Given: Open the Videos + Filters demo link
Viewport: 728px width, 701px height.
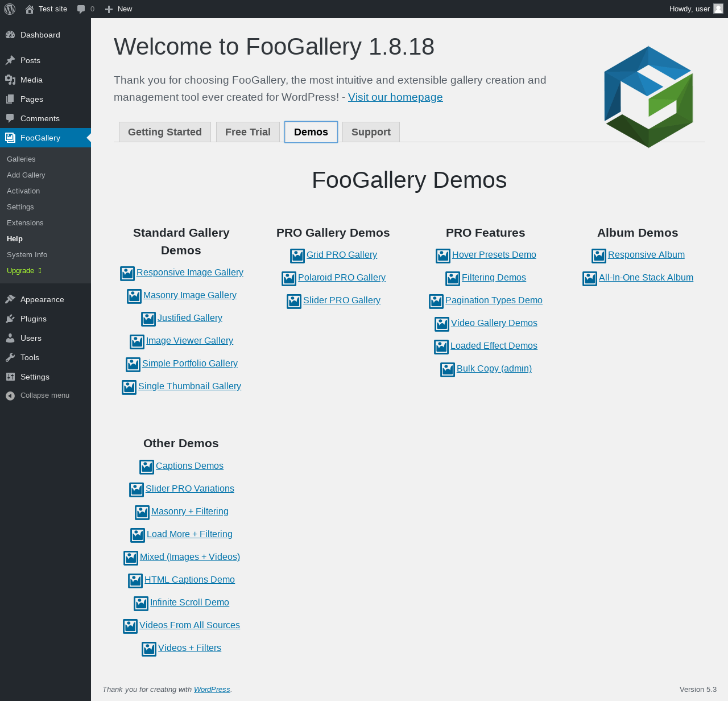Looking at the screenshot, I should pyautogui.click(x=190, y=648).
